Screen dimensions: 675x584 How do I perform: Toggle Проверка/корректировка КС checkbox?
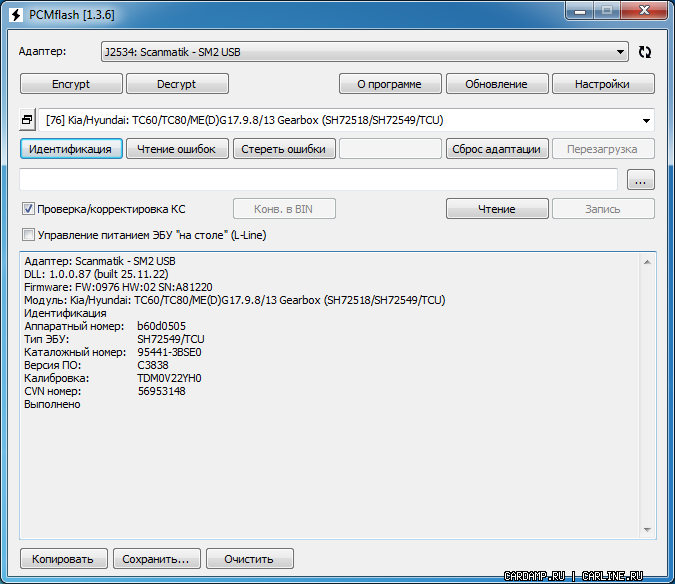(x=28, y=209)
